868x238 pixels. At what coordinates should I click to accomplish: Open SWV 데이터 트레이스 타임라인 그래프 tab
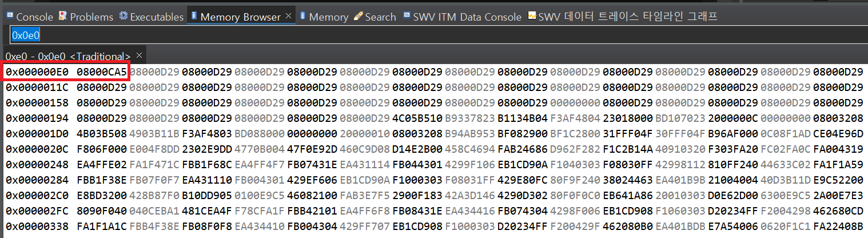point(623,17)
